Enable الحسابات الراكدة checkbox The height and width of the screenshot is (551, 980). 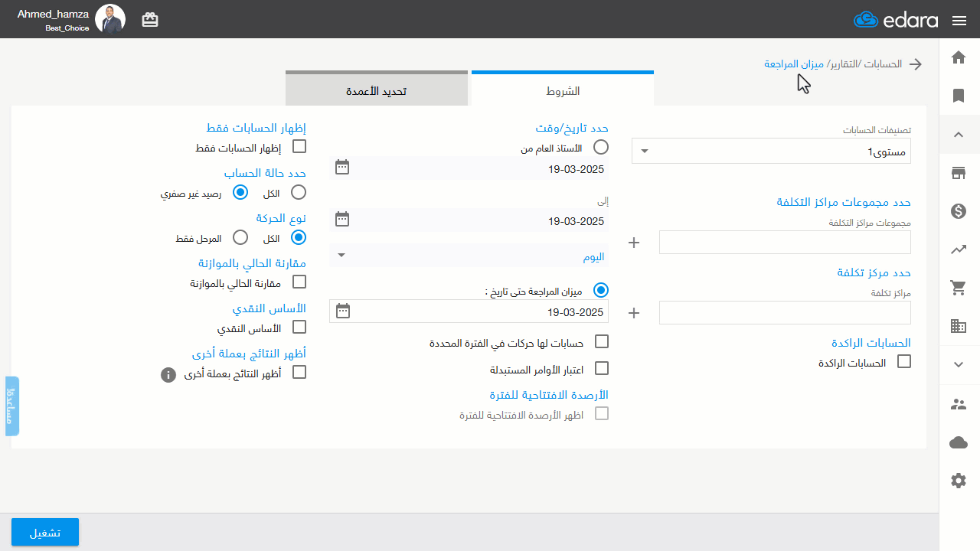pos(904,361)
